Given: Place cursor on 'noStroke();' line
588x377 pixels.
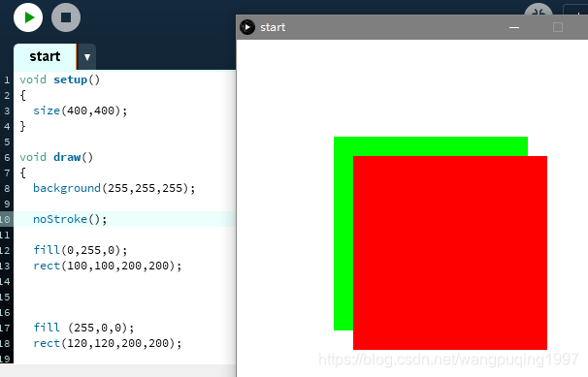Looking at the screenshot, I should click(70, 219).
